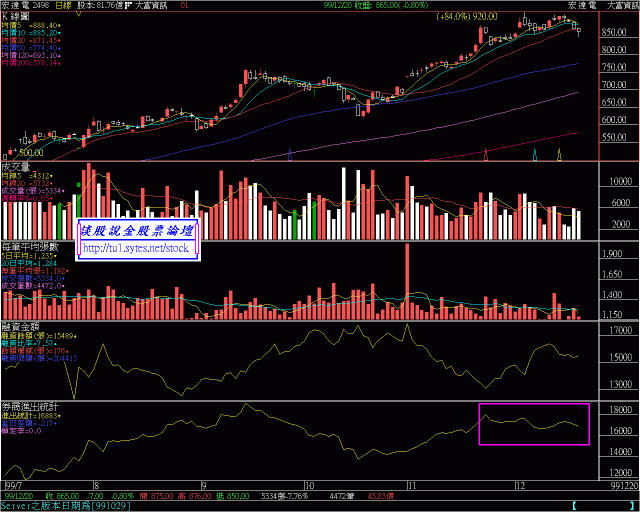Click the 991220 end date label
This screenshot has width=640, height=512.
click(x=624, y=486)
